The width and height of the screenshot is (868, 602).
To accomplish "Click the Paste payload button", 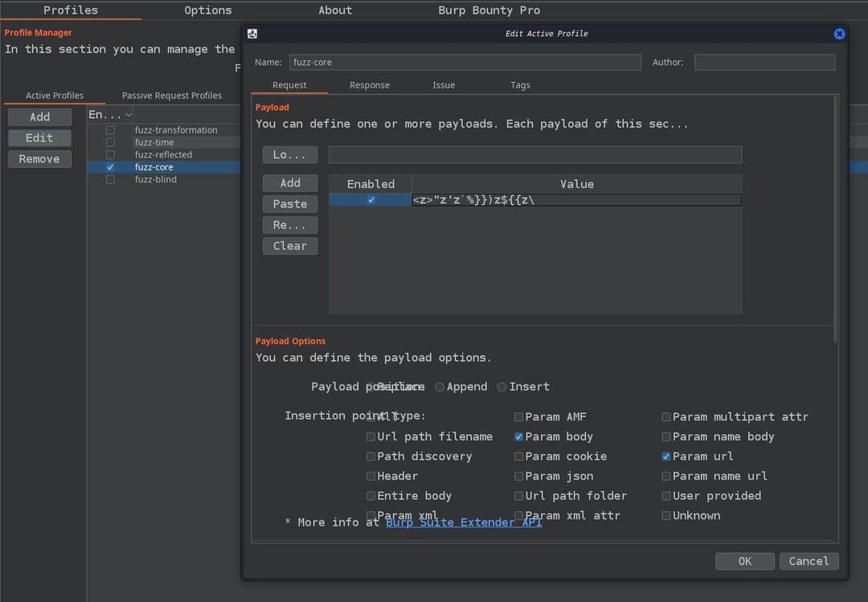I will tap(290, 204).
